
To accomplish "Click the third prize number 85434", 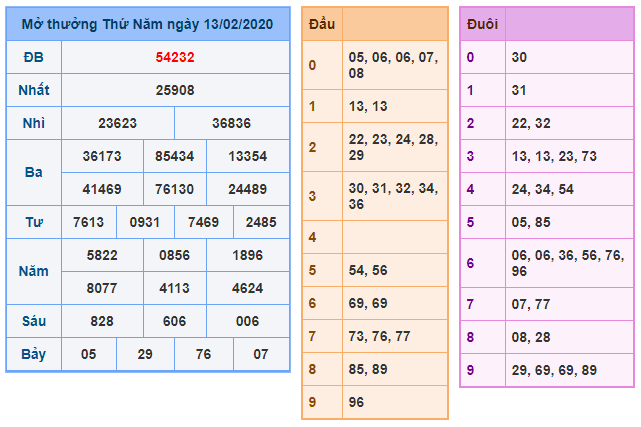I will coord(175,156).
